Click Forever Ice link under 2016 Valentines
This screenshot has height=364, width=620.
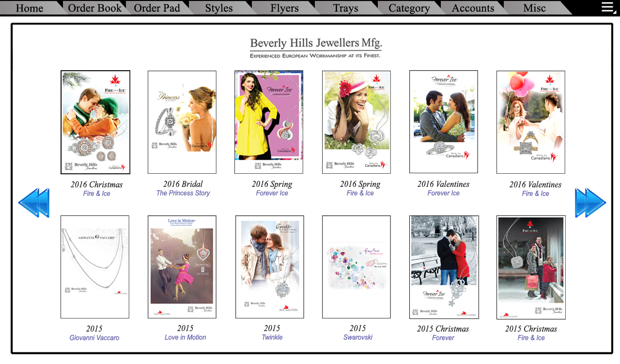(x=444, y=193)
